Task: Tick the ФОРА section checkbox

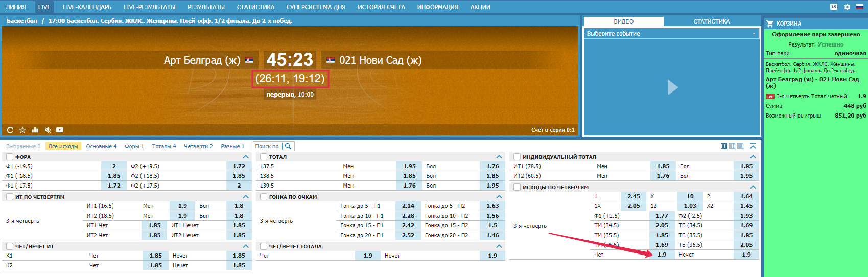Action: 10,157
